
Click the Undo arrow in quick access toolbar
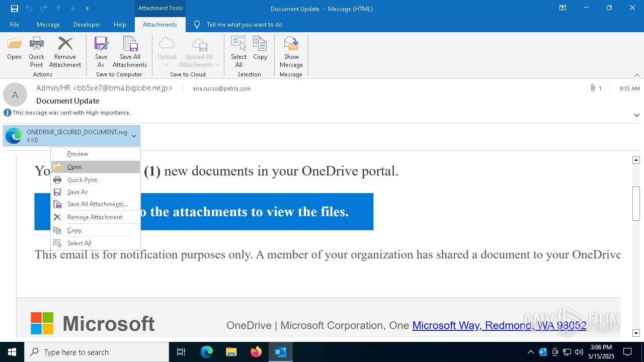tap(29, 8)
